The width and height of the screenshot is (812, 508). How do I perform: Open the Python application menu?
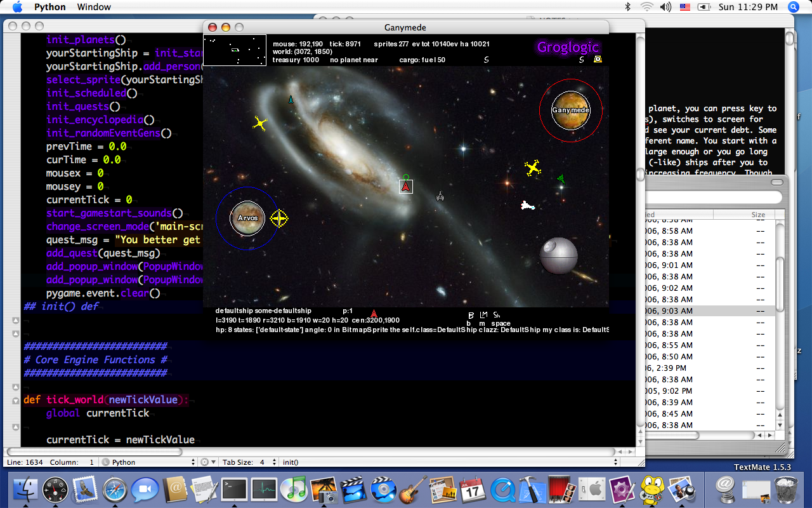click(49, 7)
